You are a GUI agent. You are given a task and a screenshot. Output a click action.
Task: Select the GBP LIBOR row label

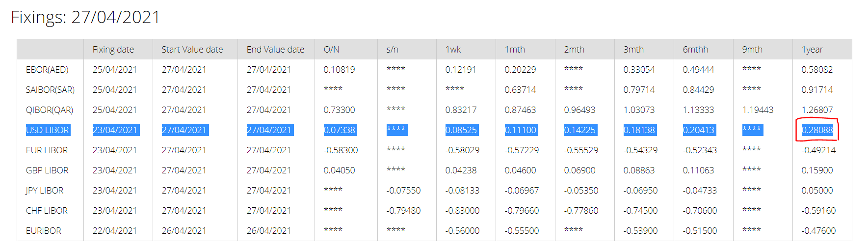tap(47, 170)
